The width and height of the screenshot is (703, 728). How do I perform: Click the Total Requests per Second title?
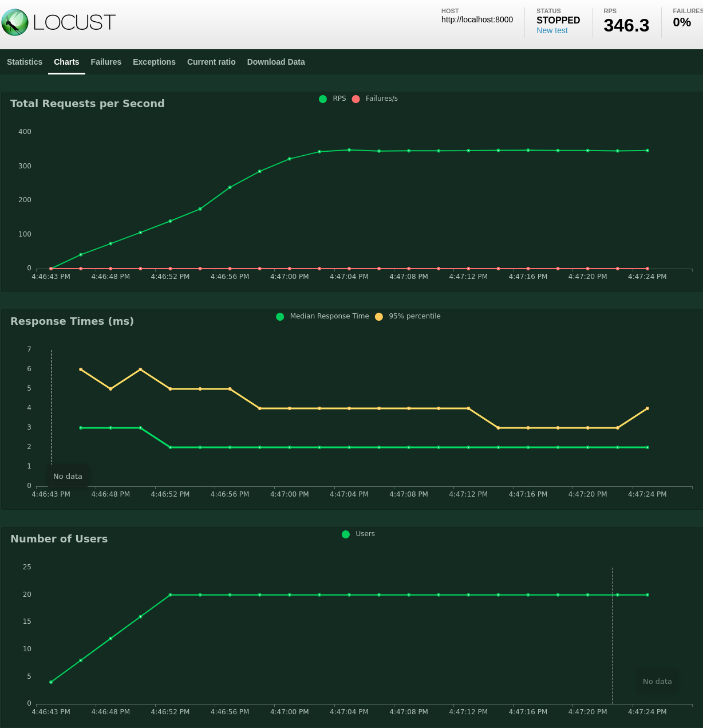(88, 104)
